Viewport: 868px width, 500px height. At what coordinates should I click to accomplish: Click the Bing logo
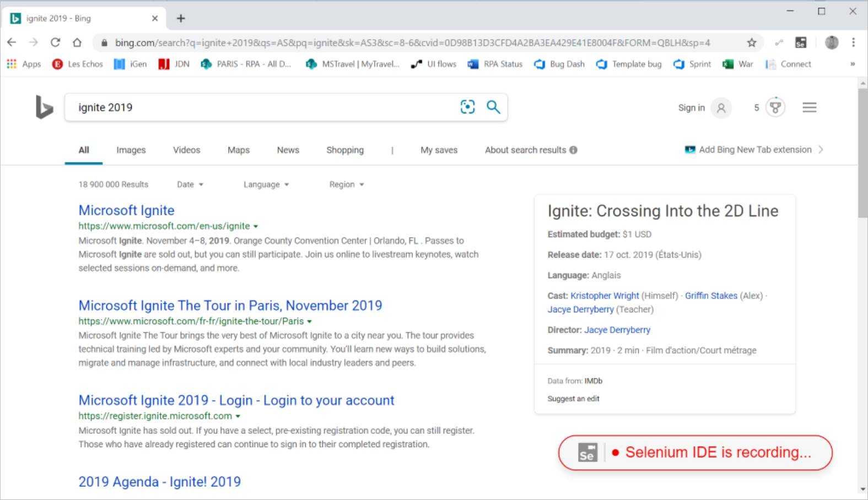(44, 107)
